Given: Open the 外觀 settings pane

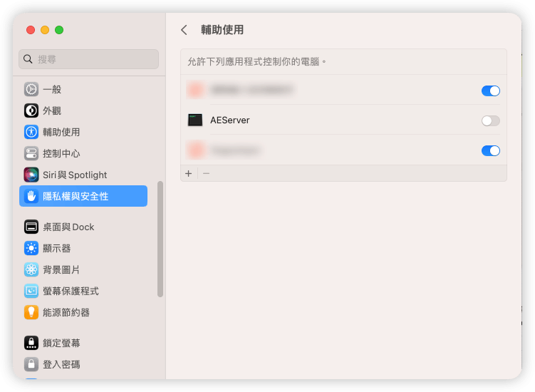Looking at the screenshot, I should pos(83,110).
